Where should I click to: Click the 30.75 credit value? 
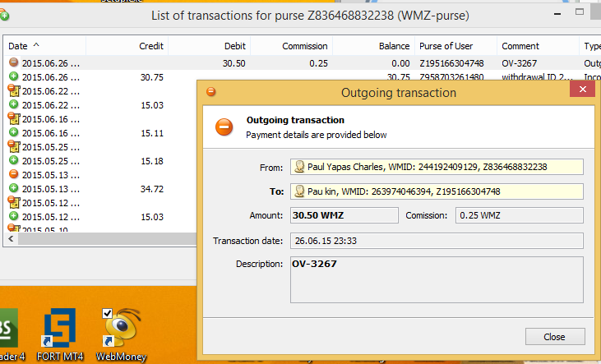(x=152, y=77)
